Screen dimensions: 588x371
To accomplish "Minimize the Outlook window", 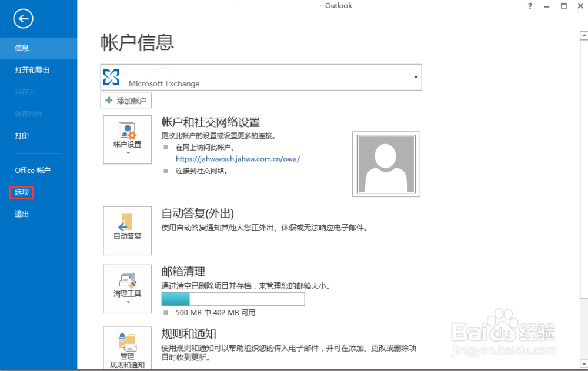I will (x=547, y=6).
